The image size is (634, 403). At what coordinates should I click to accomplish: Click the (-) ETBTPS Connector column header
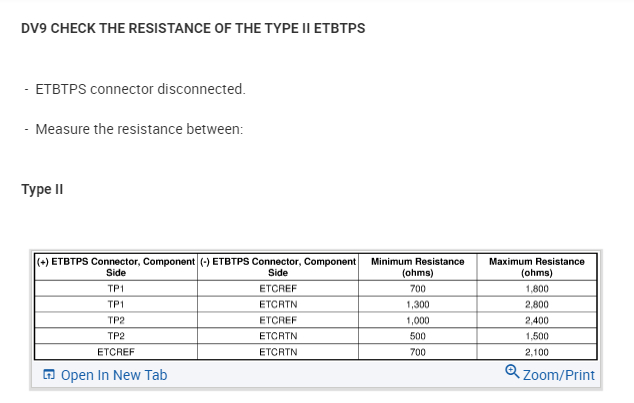click(278, 266)
